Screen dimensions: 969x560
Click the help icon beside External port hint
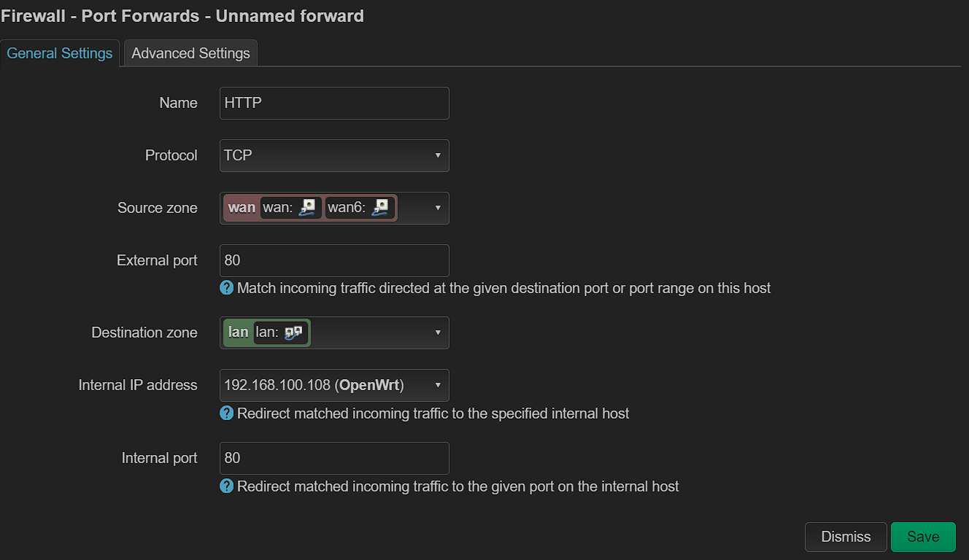[226, 288]
